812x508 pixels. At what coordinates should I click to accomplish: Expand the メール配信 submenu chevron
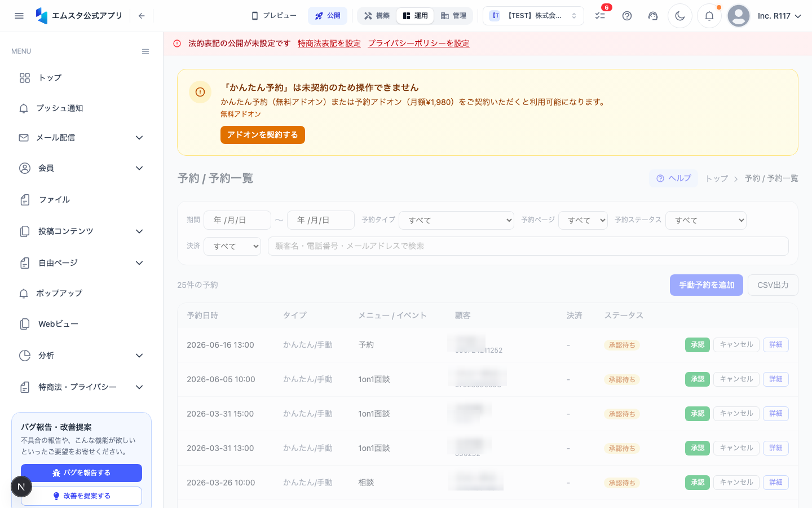(x=139, y=138)
